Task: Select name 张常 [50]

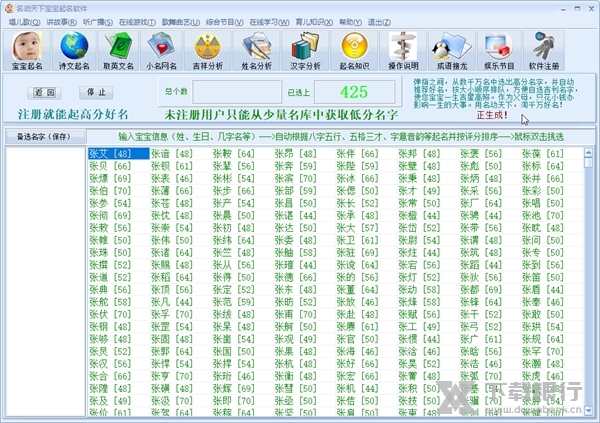Action: 419,203
